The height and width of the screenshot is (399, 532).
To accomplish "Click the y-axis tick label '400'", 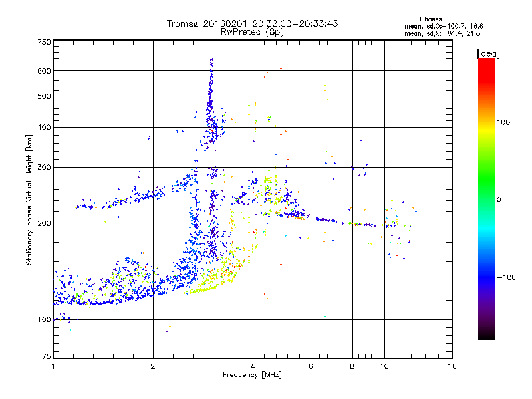I will pos(44,128).
